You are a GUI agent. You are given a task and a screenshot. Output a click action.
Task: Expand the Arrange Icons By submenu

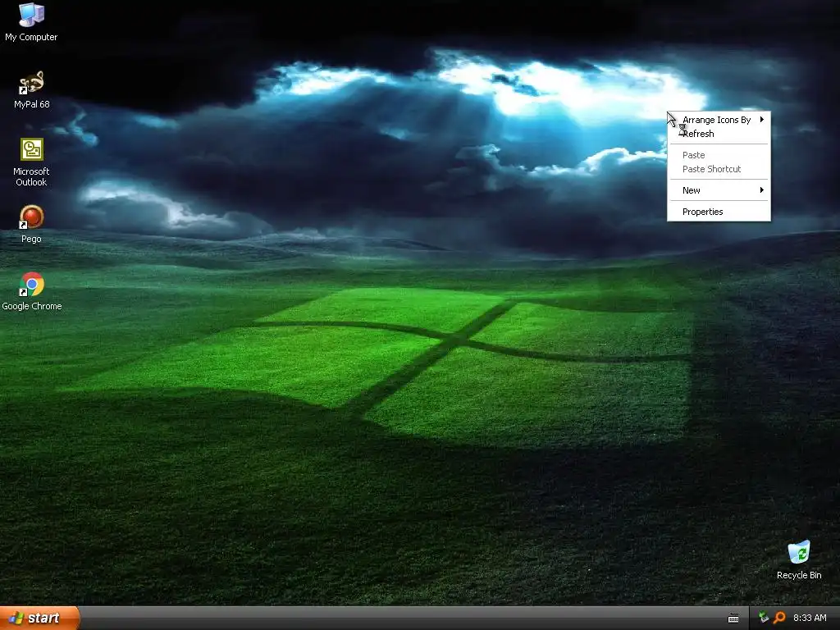[x=719, y=120]
